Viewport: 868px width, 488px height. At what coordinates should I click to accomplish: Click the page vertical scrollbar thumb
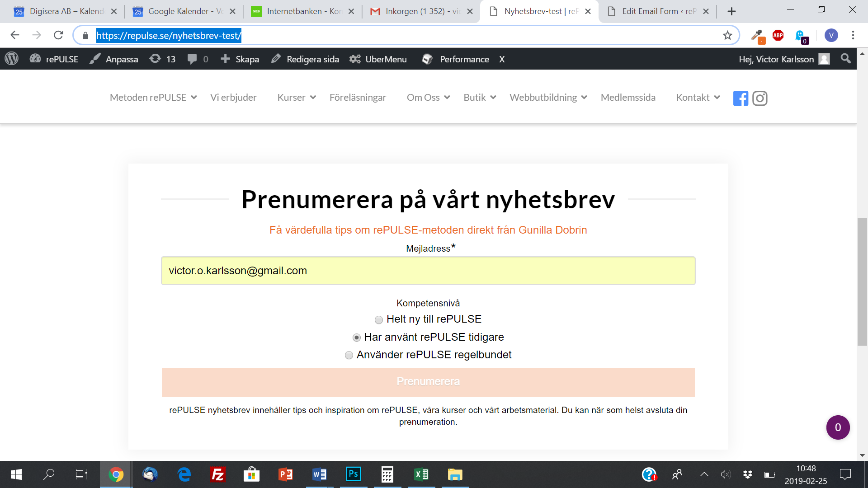pos(862,282)
